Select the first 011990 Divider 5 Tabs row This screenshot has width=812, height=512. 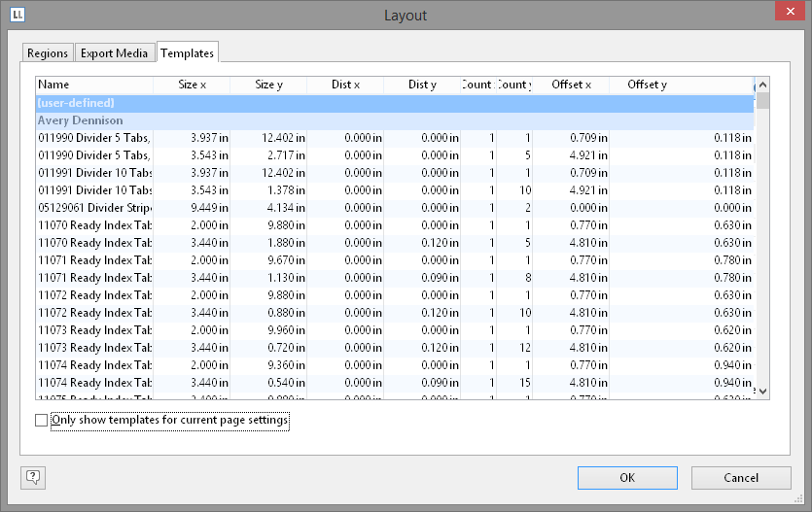[94, 138]
